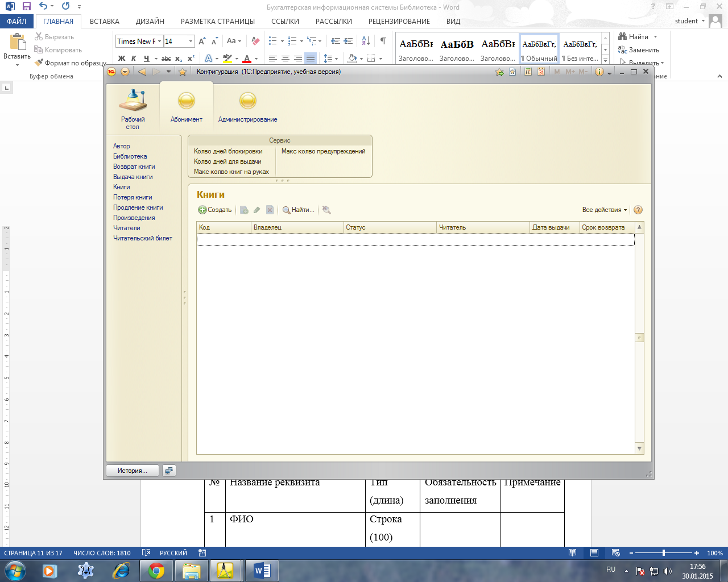Open Макс колво предупреждений link

click(x=324, y=151)
